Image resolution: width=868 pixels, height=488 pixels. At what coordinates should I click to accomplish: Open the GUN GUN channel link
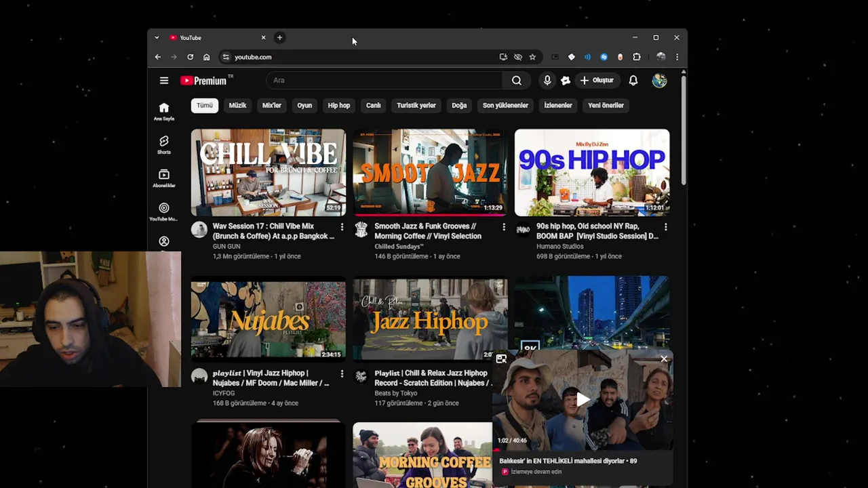(226, 247)
